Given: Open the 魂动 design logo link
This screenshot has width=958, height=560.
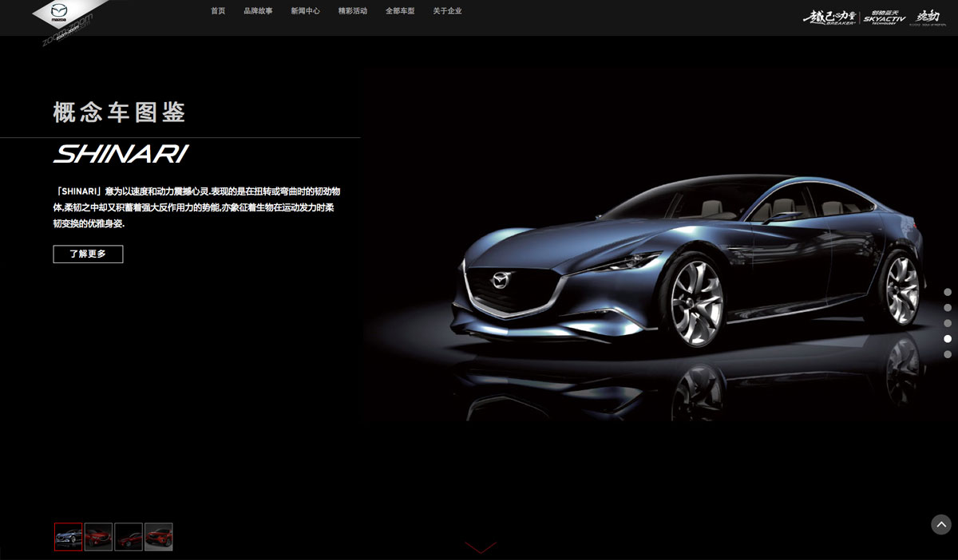Looking at the screenshot, I should click(927, 17).
